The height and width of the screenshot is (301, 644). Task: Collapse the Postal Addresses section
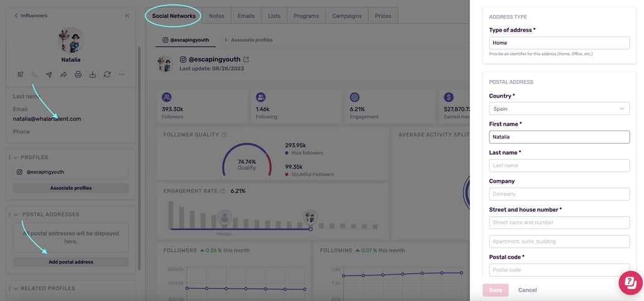point(16,214)
